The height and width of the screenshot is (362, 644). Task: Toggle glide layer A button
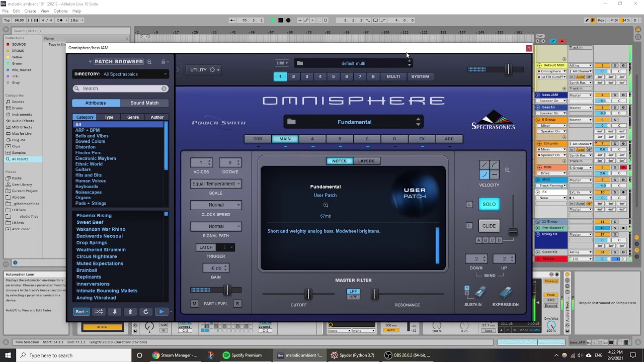(479, 240)
